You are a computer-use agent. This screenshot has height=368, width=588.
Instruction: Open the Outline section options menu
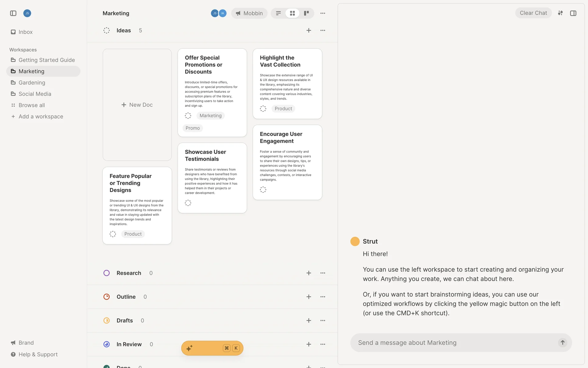[323, 297]
